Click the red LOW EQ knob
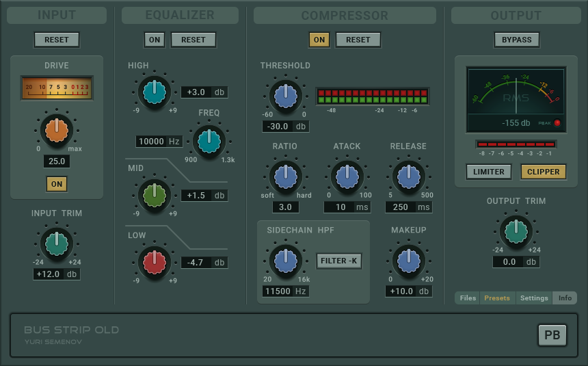Viewport: 588px width, 366px height. point(155,263)
